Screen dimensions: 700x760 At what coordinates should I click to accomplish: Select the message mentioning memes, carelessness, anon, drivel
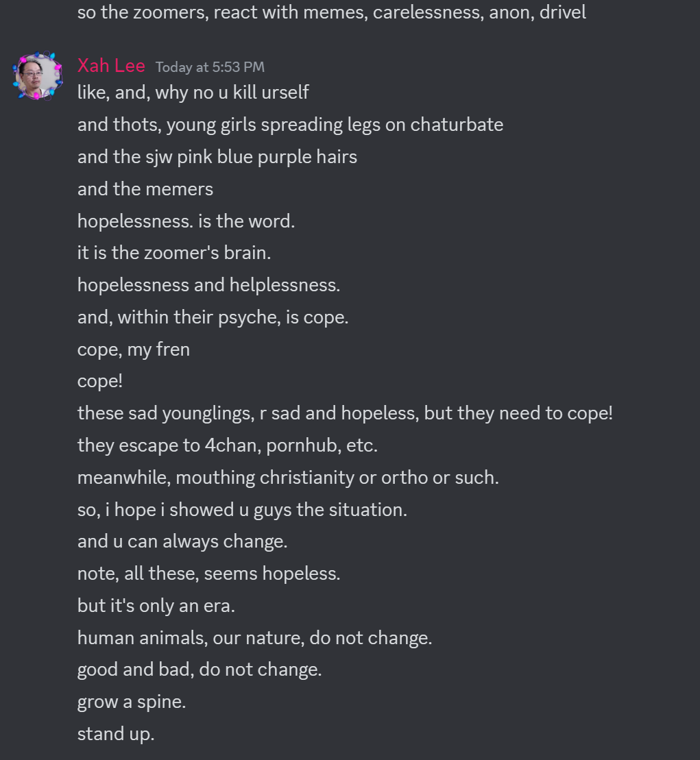coord(331,12)
